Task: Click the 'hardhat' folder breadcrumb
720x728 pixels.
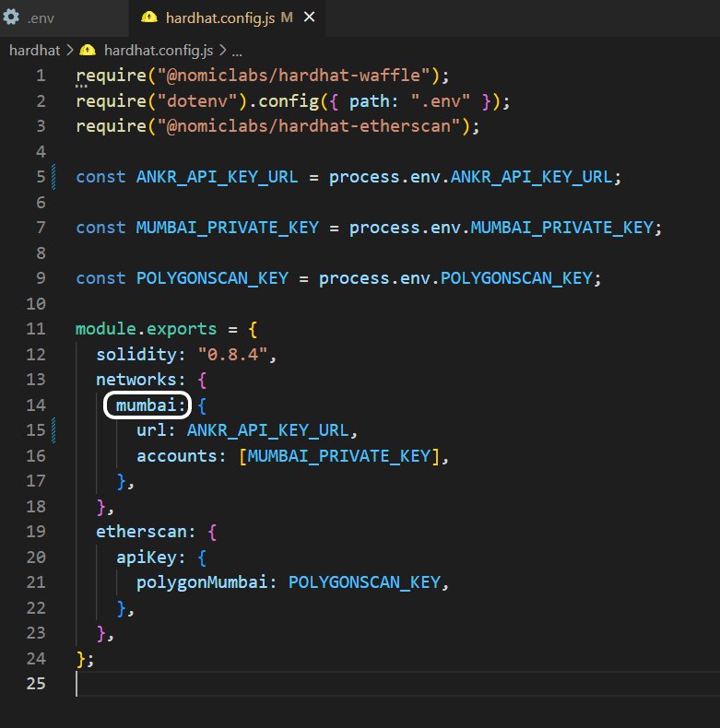Action: click(x=35, y=50)
